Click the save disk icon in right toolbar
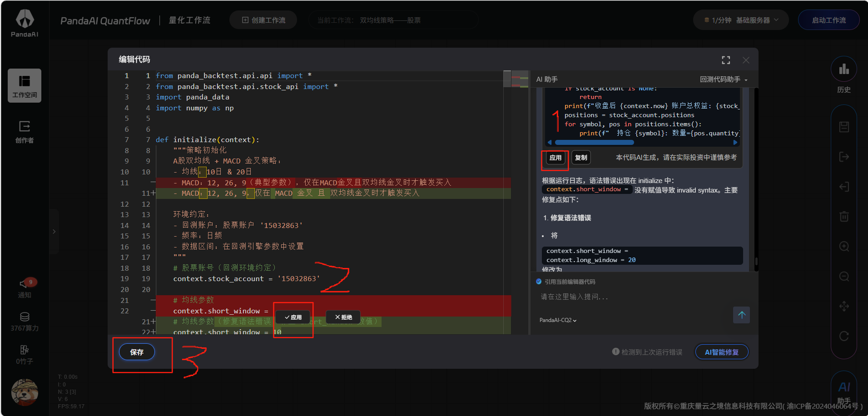 (x=844, y=127)
